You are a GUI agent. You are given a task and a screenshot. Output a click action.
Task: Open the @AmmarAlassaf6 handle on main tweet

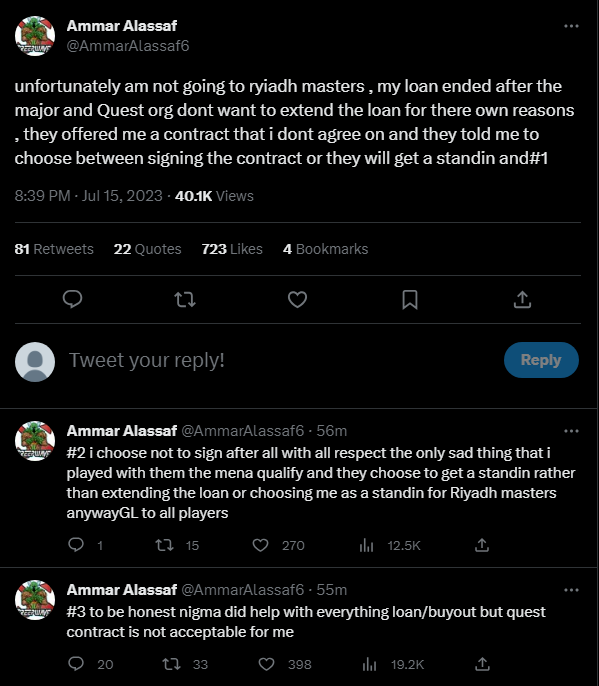click(128, 46)
